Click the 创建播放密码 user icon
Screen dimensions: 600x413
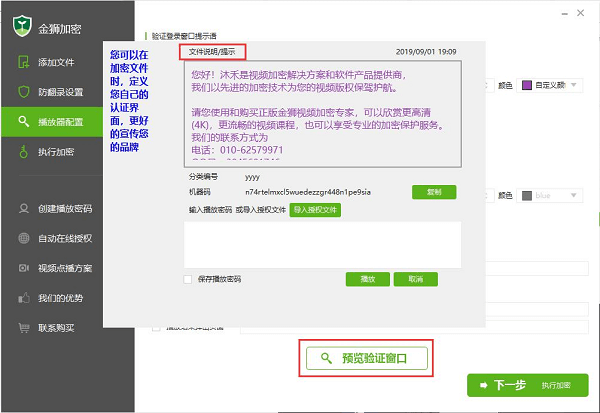point(24,208)
